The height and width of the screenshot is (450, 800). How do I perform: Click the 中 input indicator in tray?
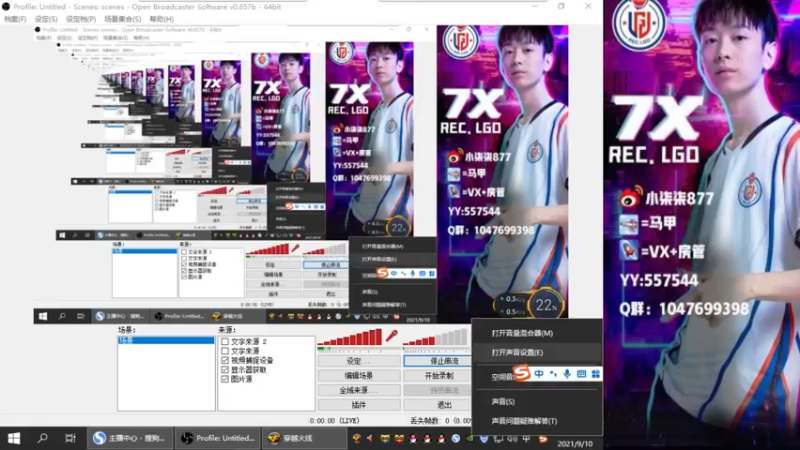click(x=526, y=439)
